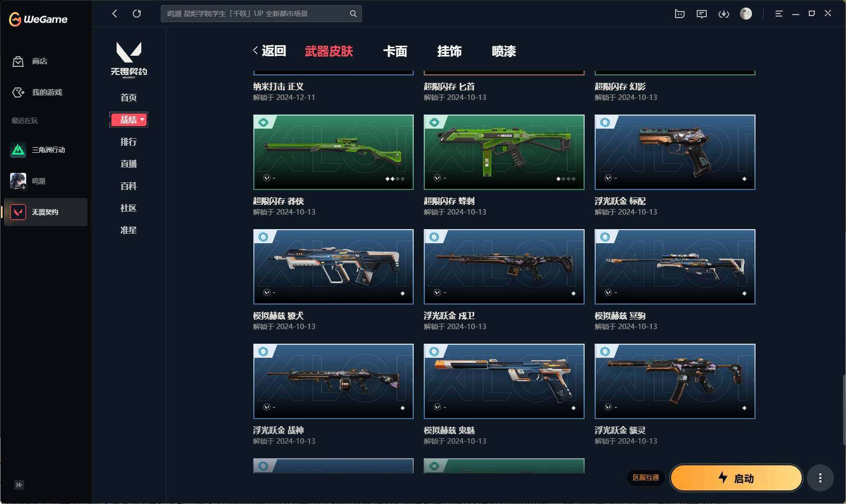
Task: Select the 武器皮肤 tab
Action: [329, 51]
